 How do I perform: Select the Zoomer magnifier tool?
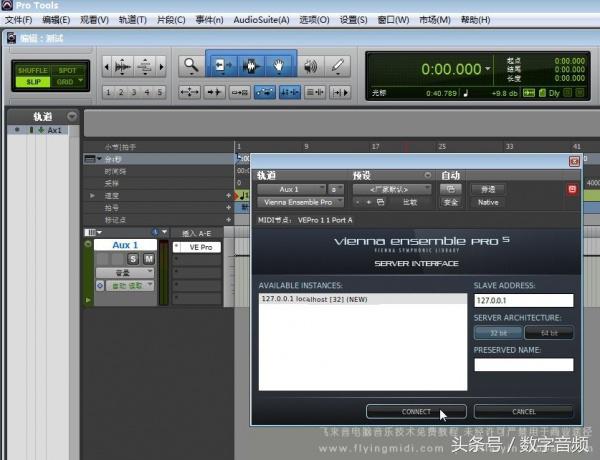191,66
